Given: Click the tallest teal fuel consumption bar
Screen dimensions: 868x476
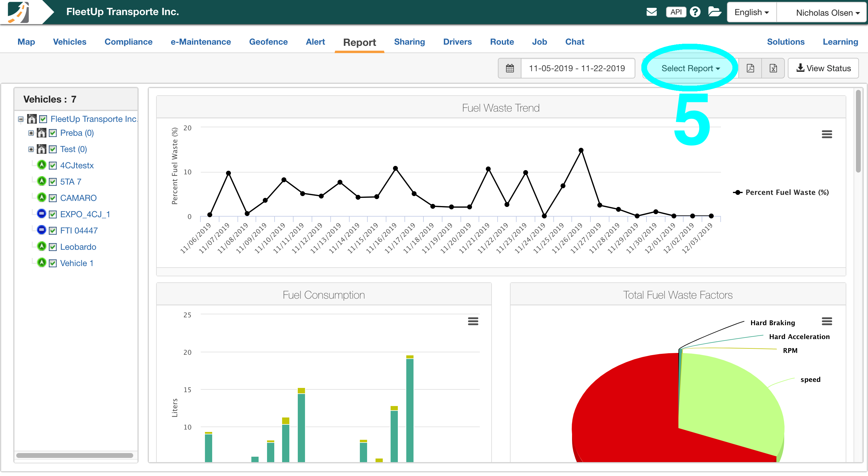Looking at the screenshot, I should [x=410, y=410].
